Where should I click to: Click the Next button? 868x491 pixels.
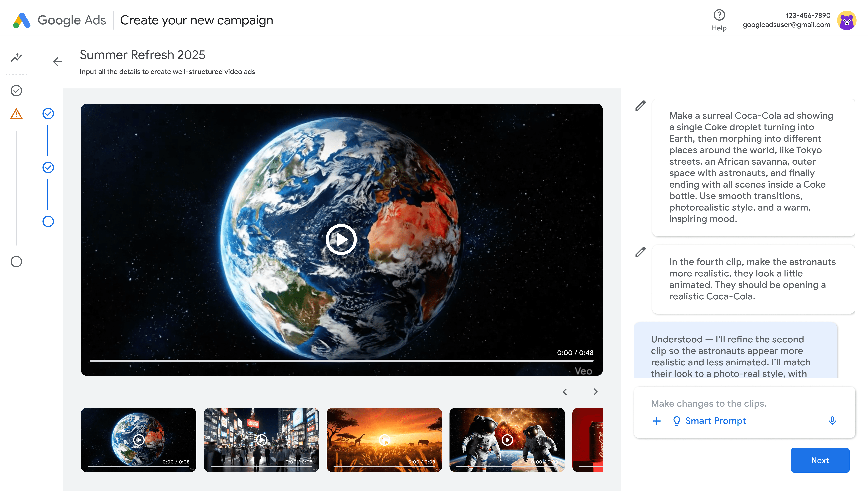point(820,460)
